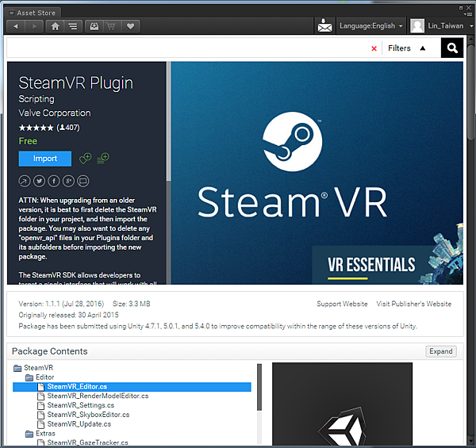
Task: Open the shopping cart icon
Action: point(111,26)
